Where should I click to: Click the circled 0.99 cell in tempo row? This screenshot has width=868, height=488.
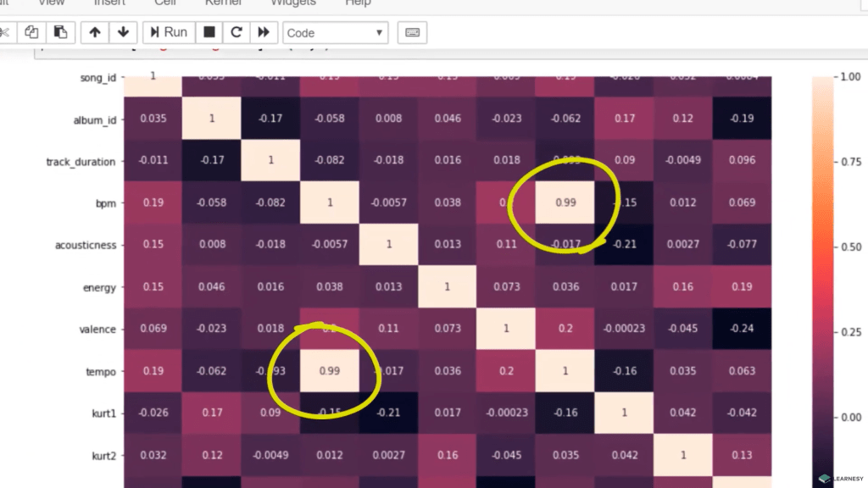[x=330, y=370]
